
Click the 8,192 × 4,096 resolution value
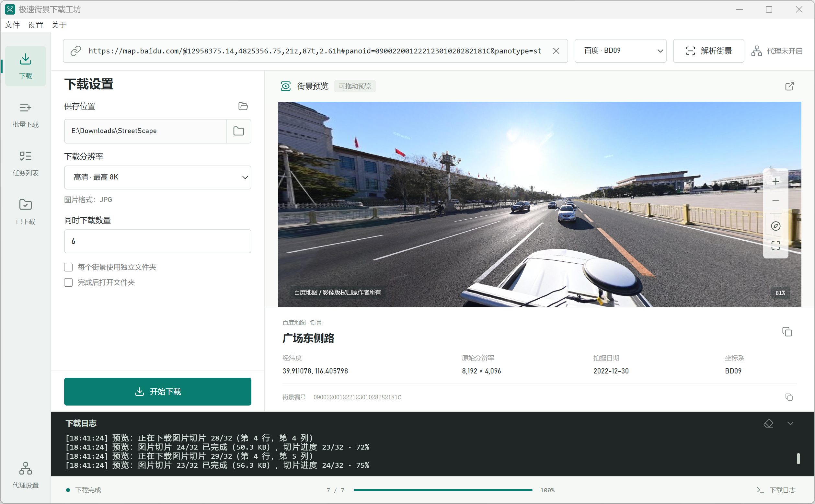tap(481, 371)
